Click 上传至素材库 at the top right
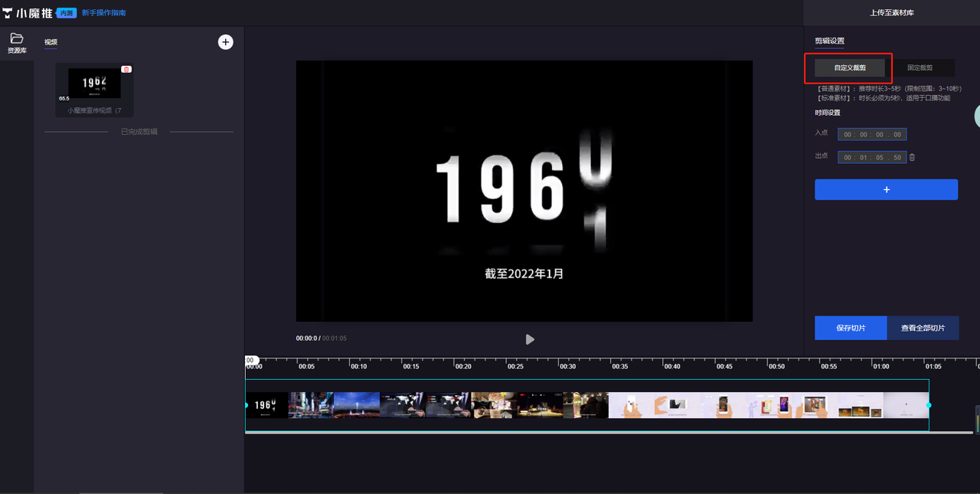The image size is (980, 494). 890,12
